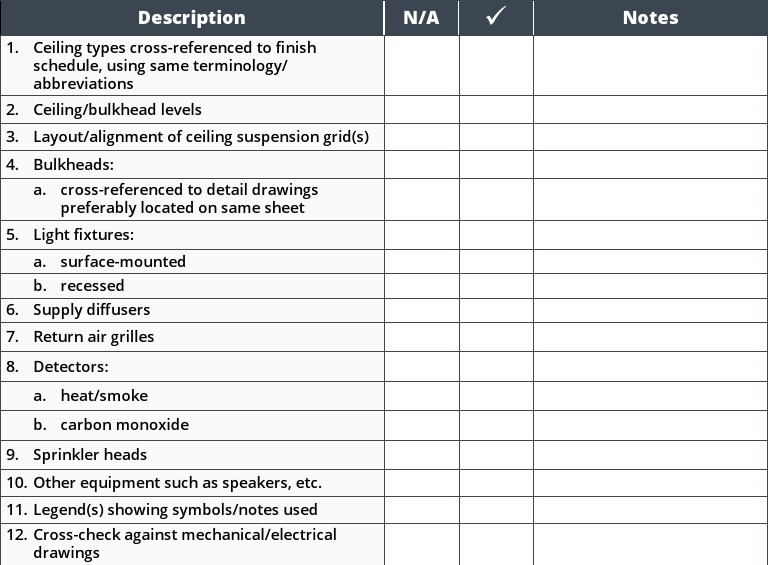768x565 pixels.
Task: Mark N/A for Ceiling/bulkhead levels
Action: [x=421, y=109]
